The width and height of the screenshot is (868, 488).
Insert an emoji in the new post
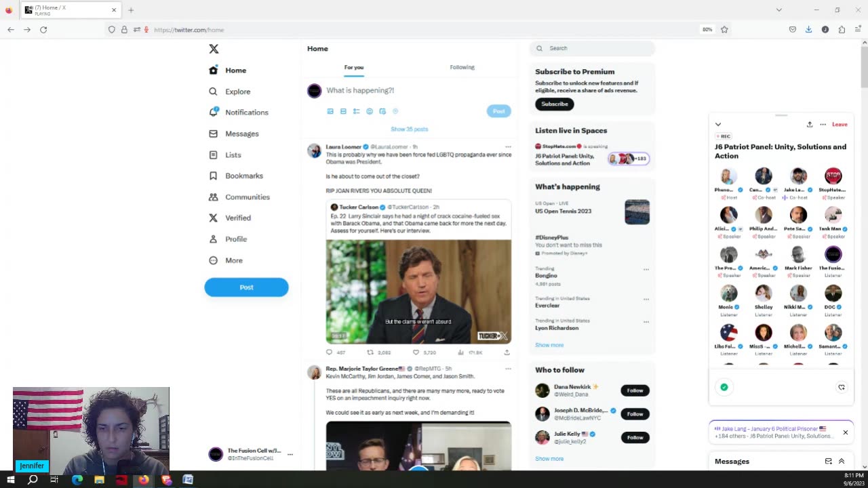370,111
